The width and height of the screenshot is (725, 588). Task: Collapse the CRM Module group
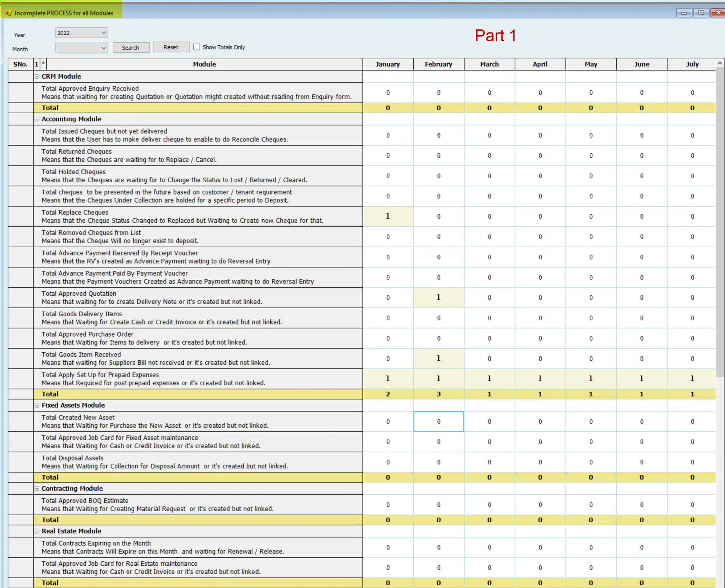click(x=37, y=76)
